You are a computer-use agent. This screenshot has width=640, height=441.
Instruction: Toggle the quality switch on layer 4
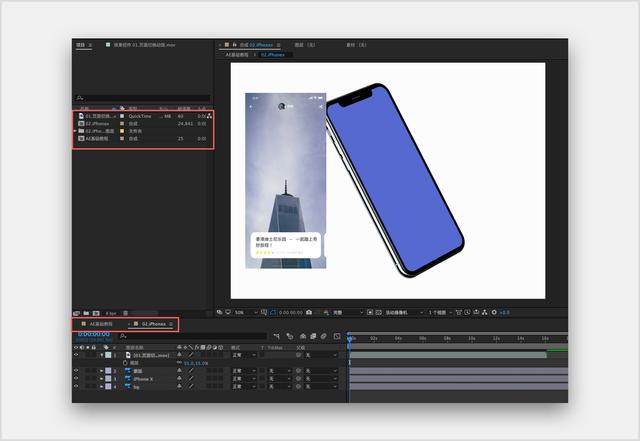coord(191,386)
